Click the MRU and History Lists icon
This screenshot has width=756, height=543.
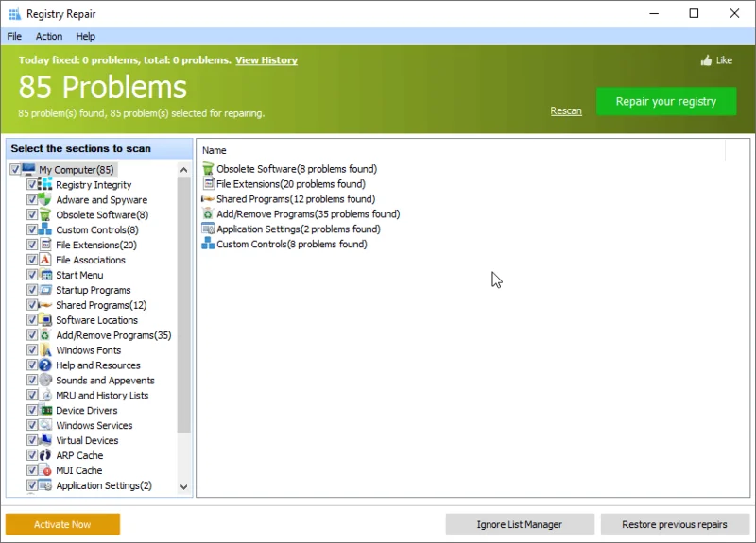pos(45,395)
